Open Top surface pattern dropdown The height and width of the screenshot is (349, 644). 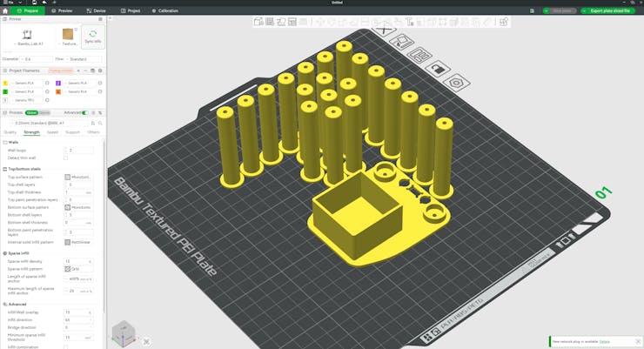(78, 177)
